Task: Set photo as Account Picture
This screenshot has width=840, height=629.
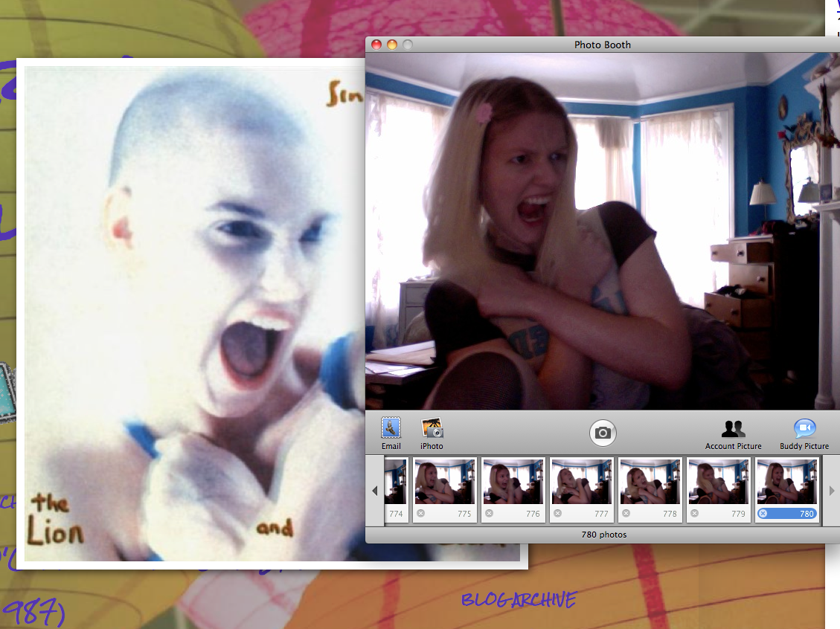Action: click(733, 434)
